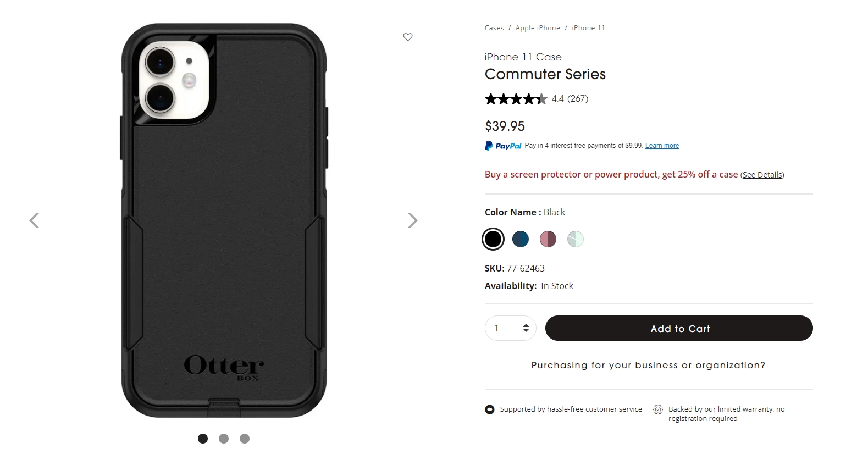Open the quantity selector dropdown
868x454 pixels.
(511, 328)
